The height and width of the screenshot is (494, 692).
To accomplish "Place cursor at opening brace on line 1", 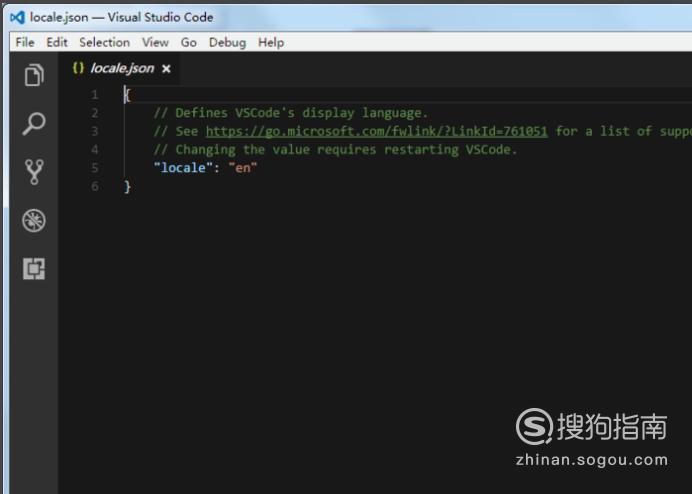I will tap(127, 95).
